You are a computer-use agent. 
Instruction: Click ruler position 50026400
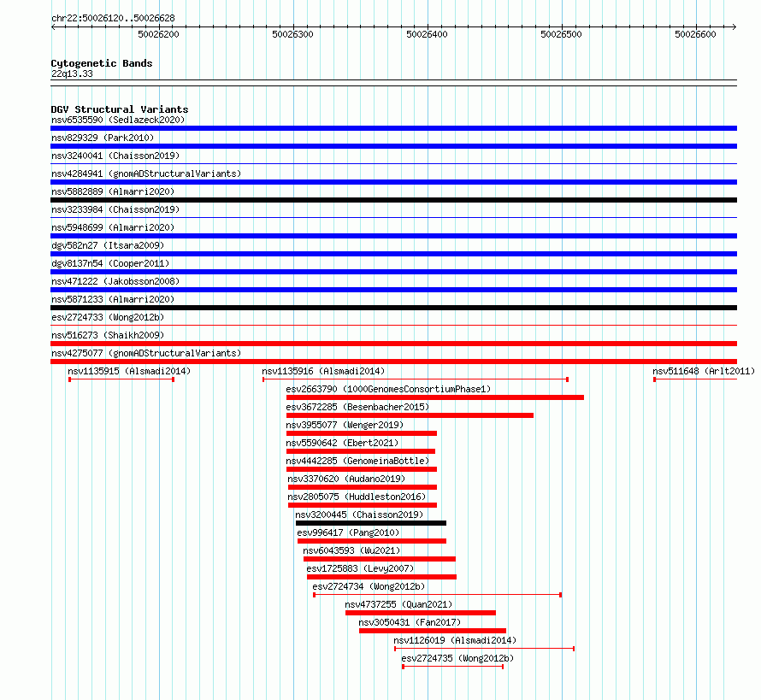tap(427, 34)
